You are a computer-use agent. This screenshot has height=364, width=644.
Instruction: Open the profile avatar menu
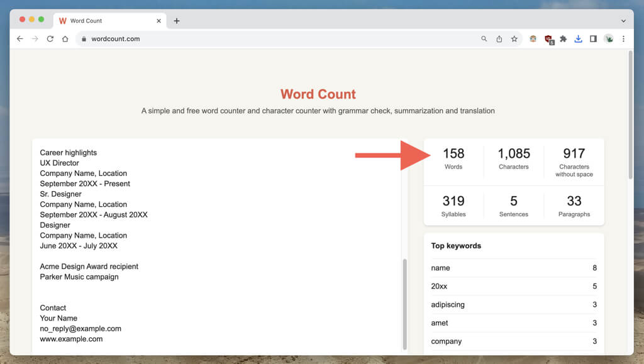(x=609, y=39)
